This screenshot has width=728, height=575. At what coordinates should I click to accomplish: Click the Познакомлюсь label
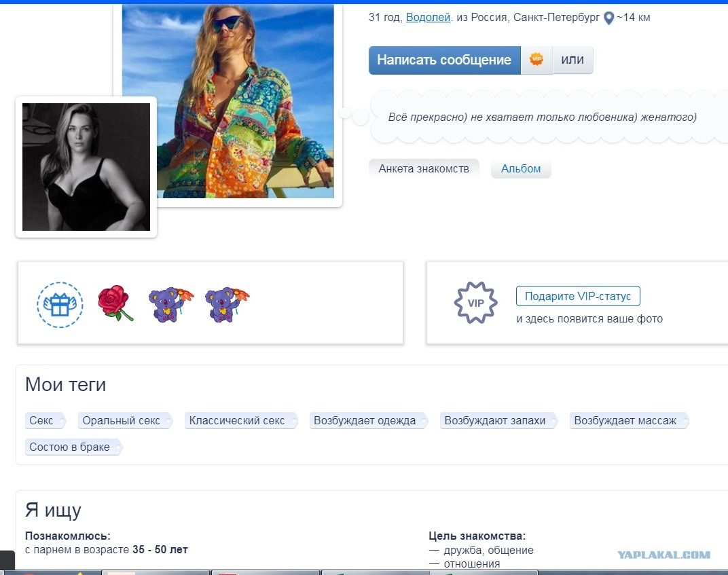(68, 536)
